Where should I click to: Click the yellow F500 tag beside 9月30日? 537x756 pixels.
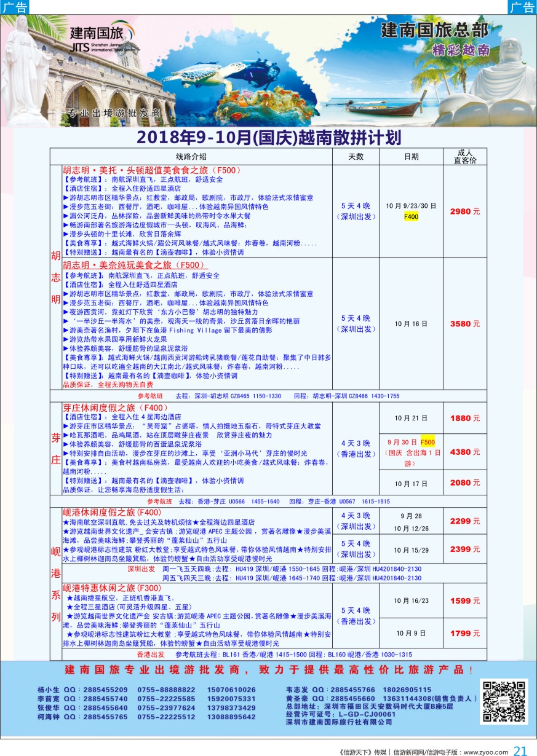coord(428,442)
